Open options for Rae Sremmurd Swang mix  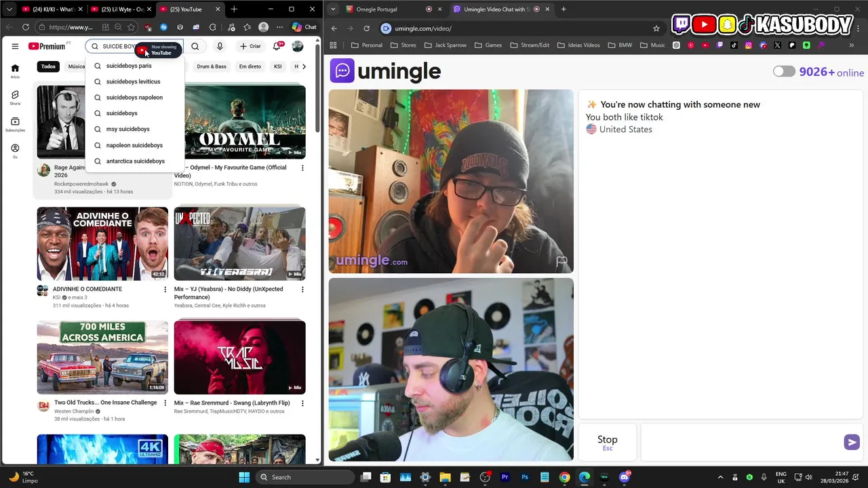(x=302, y=403)
